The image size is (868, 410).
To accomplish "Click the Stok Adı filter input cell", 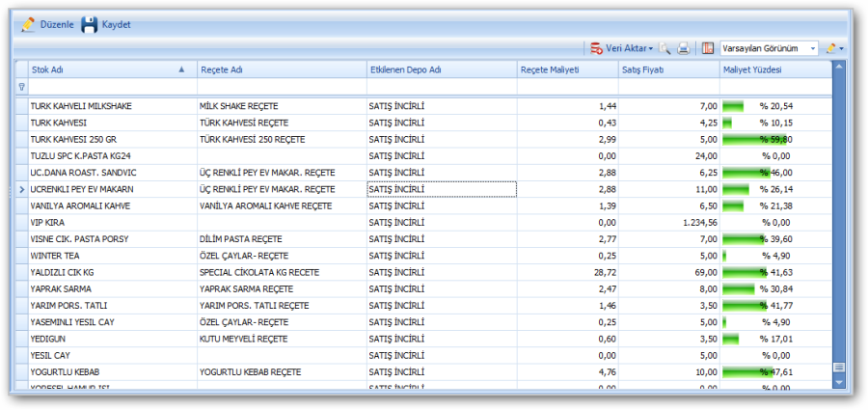I will pyautogui.click(x=111, y=87).
